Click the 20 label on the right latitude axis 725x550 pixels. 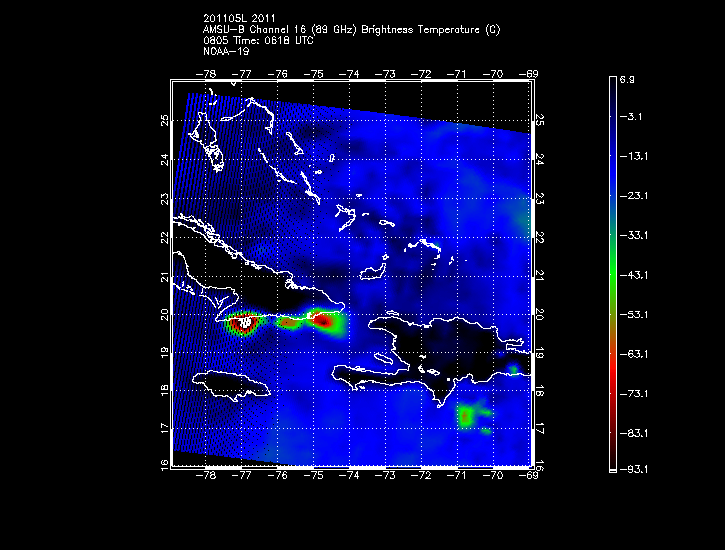[x=539, y=314]
